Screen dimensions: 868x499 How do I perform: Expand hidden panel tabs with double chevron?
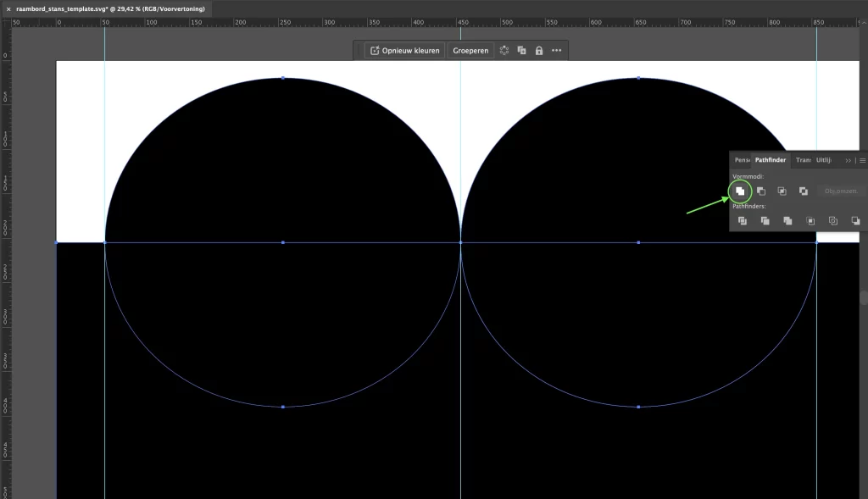click(x=848, y=160)
